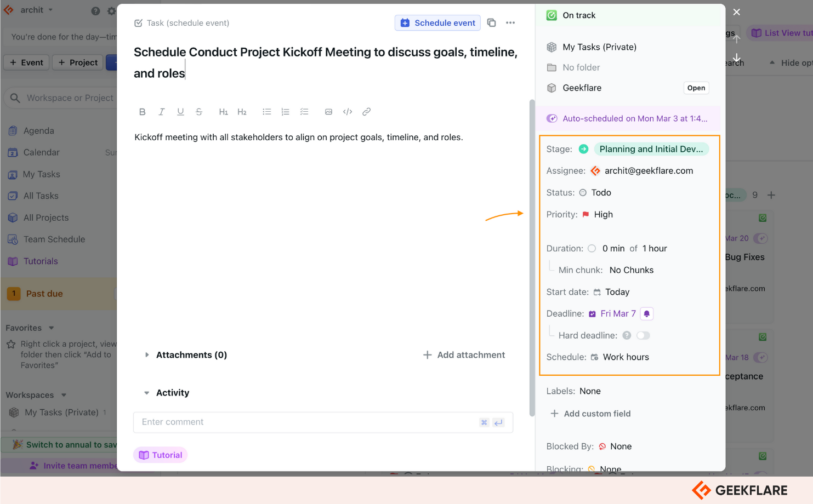Insert a bulleted list in the description
The image size is (813, 504).
tap(267, 112)
